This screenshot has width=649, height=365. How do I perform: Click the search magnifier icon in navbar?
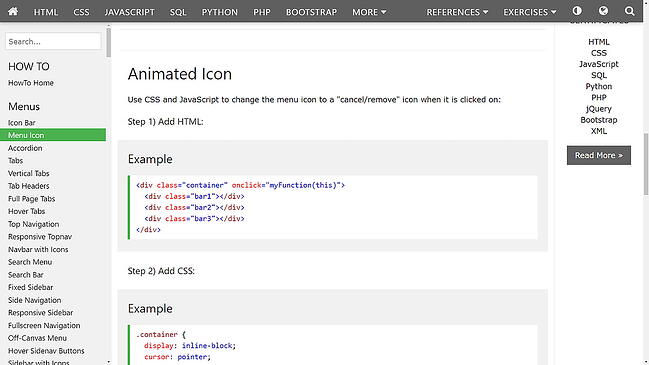(x=630, y=11)
